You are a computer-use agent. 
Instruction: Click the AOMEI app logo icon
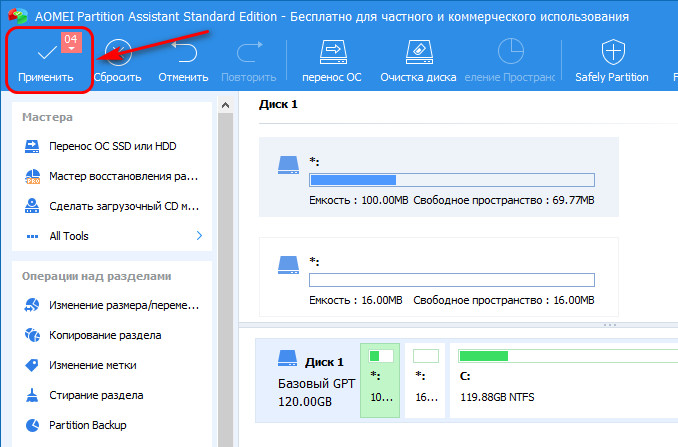[17, 16]
